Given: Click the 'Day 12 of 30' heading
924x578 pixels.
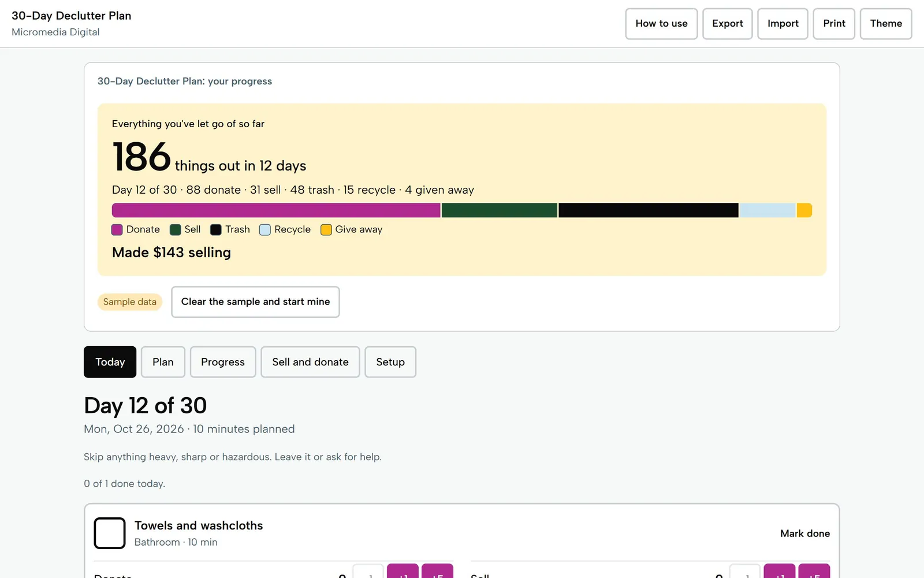Looking at the screenshot, I should (x=145, y=406).
